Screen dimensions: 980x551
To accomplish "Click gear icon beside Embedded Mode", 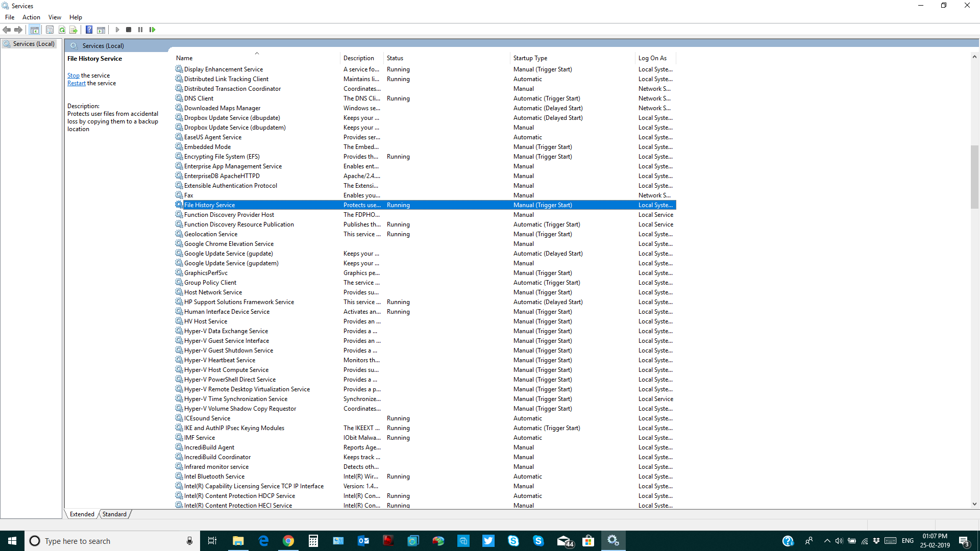I will pyautogui.click(x=179, y=147).
